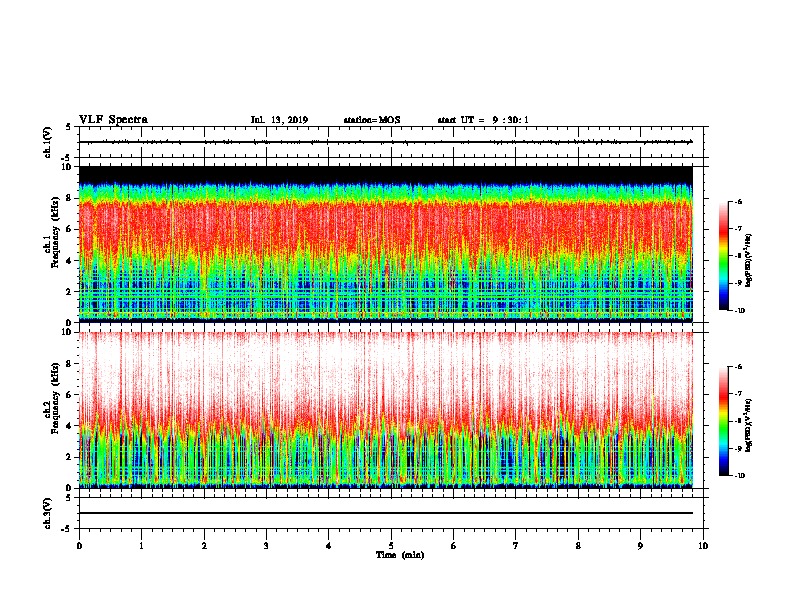Viewport: 792px width, 612px height.
Task: Click the 'start UT = 9 :30: 1' label
Action: coord(483,120)
